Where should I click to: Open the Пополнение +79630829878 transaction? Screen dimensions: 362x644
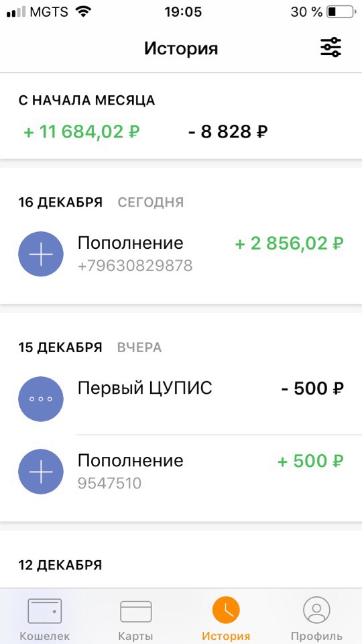pos(181,254)
